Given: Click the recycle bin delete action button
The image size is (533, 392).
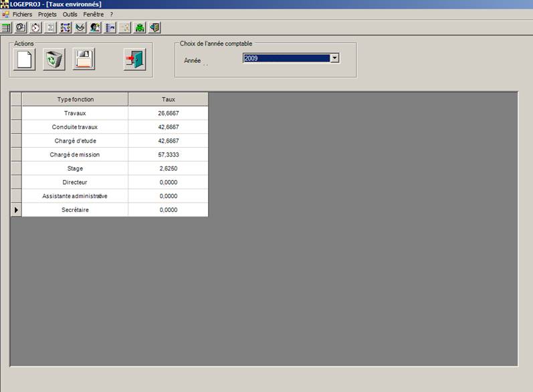Looking at the screenshot, I should pos(54,60).
